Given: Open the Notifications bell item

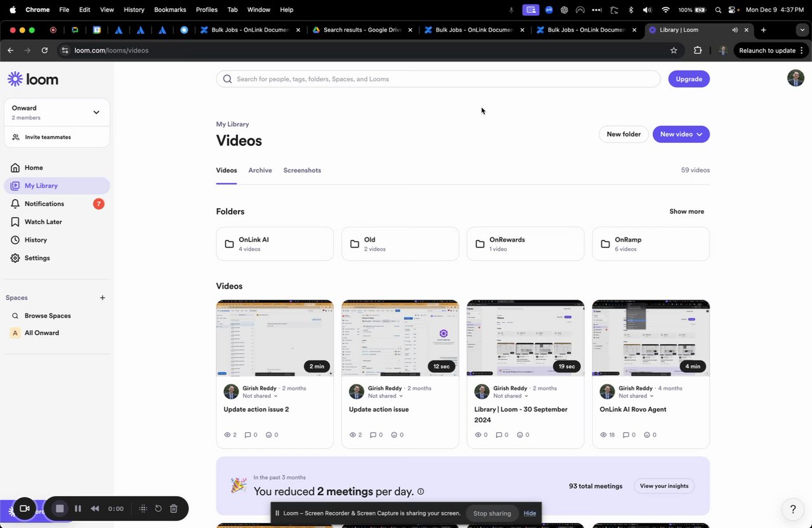Looking at the screenshot, I should [56, 204].
